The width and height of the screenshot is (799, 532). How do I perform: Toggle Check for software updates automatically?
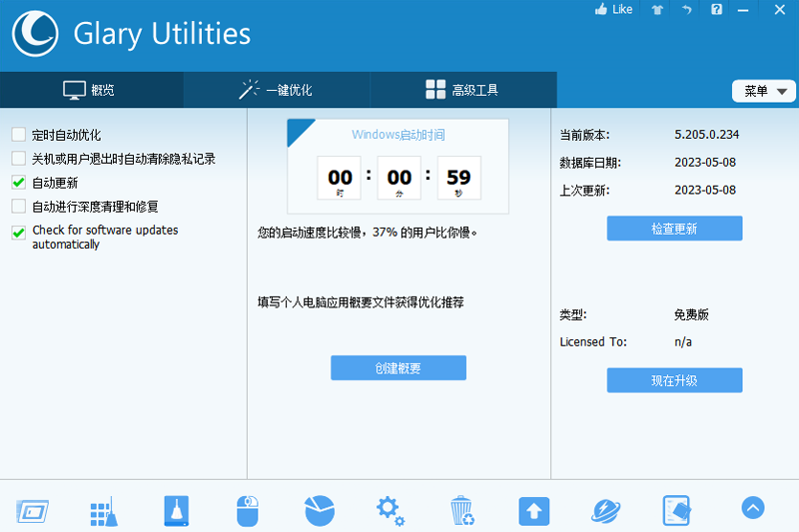19,233
